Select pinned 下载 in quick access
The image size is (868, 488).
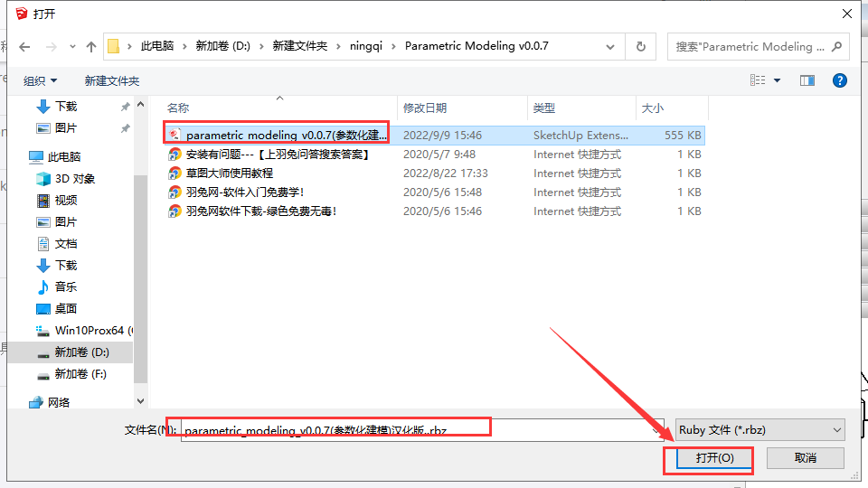(x=66, y=107)
